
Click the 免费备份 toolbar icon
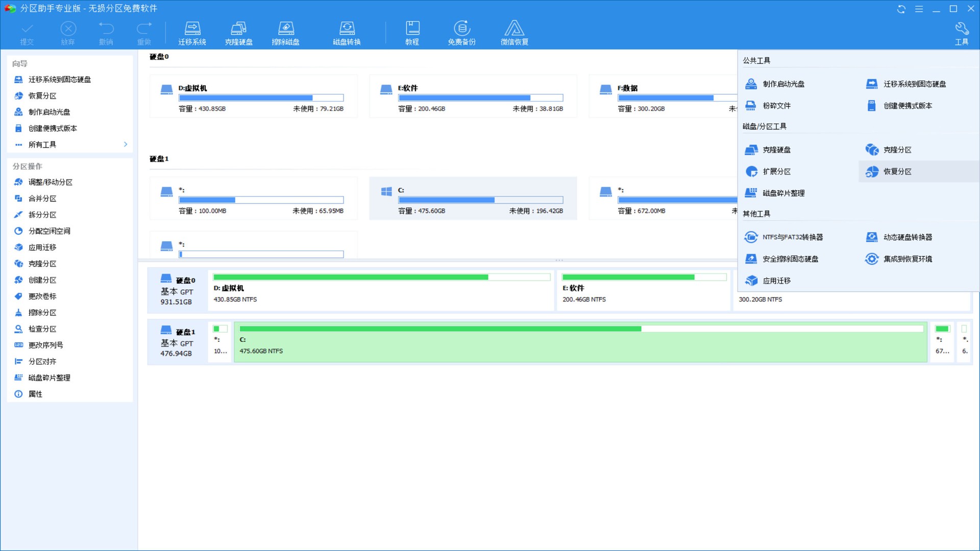click(461, 33)
